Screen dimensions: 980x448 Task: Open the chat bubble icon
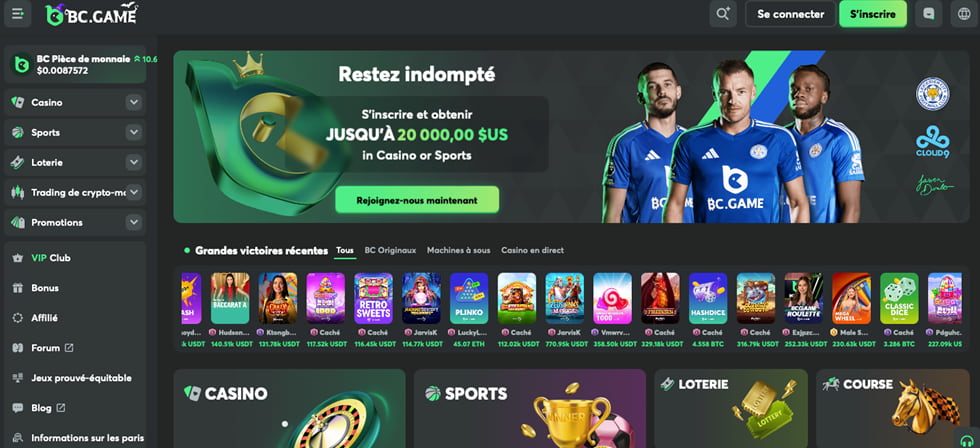click(929, 14)
